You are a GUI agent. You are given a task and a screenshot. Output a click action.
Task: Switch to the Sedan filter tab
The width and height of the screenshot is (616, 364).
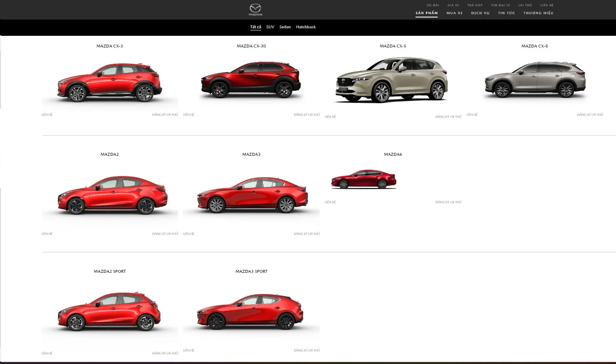click(x=285, y=27)
